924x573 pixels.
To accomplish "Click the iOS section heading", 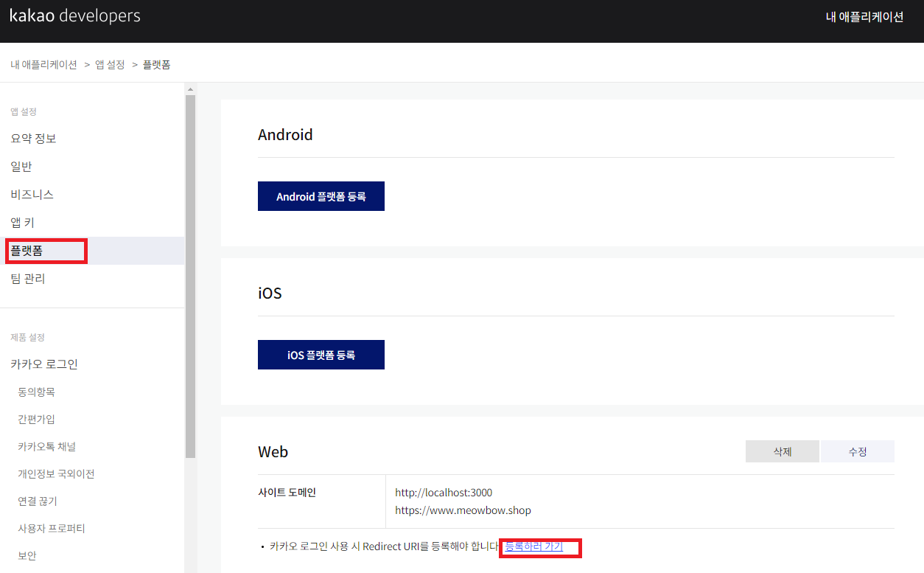I will point(270,294).
